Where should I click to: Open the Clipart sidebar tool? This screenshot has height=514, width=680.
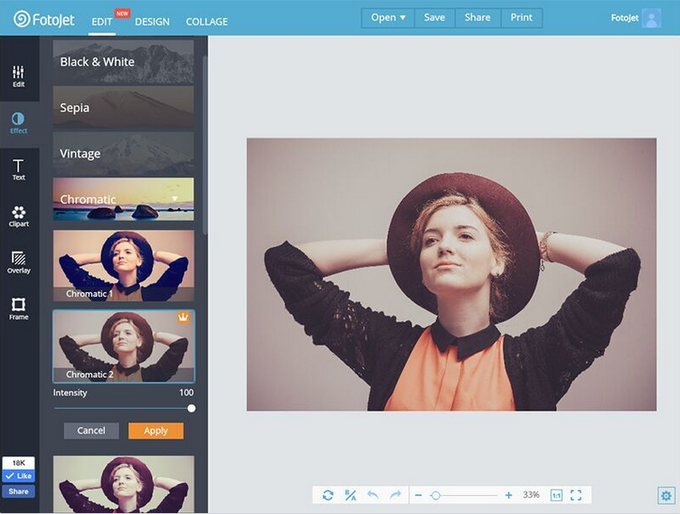19,216
